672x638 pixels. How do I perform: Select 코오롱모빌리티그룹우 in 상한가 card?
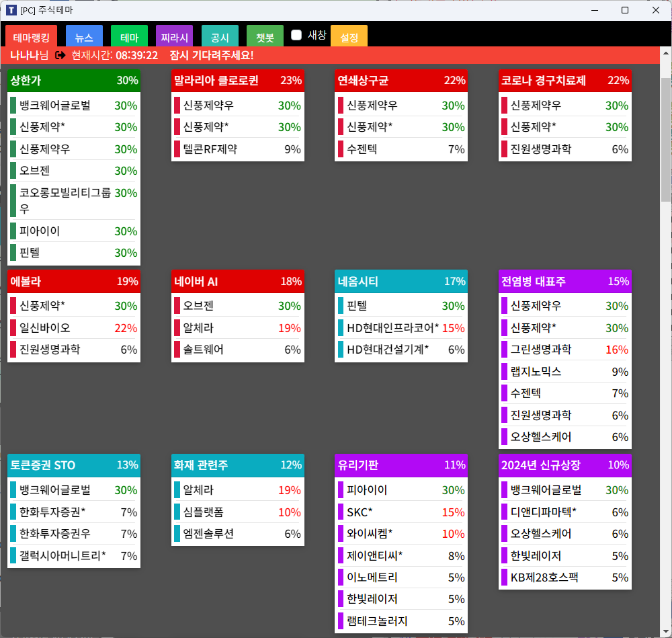point(74,200)
